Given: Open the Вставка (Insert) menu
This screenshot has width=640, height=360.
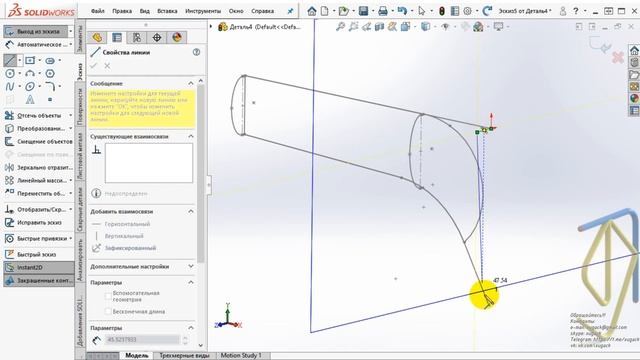Looking at the screenshot, I should pyautogui.click(x=167, y=11).
